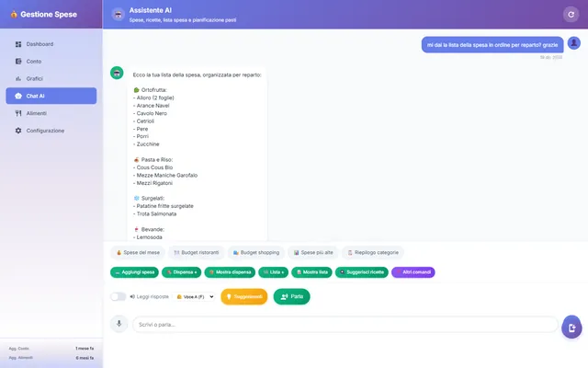Click the 'Patatine fritte surgelate' item
Screen dimensions: 588x368
[164, 206]
